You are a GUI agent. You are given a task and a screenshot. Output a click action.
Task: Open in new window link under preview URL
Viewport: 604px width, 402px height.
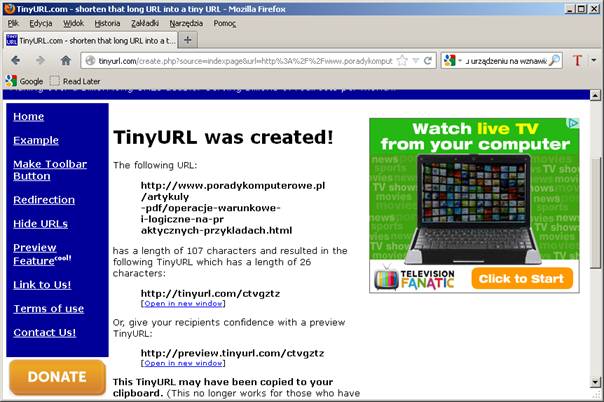pos(183,363)
